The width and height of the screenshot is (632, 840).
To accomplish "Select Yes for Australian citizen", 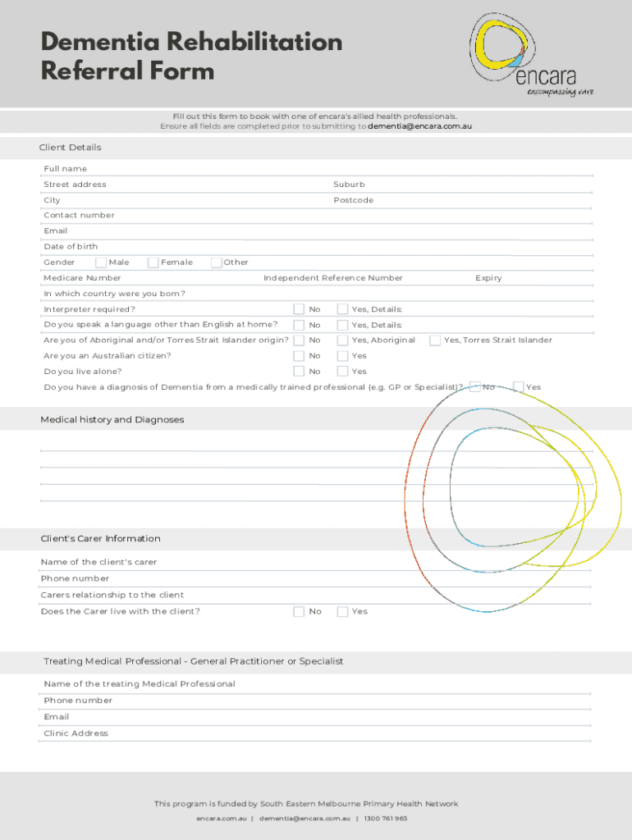I will point(342,356).
